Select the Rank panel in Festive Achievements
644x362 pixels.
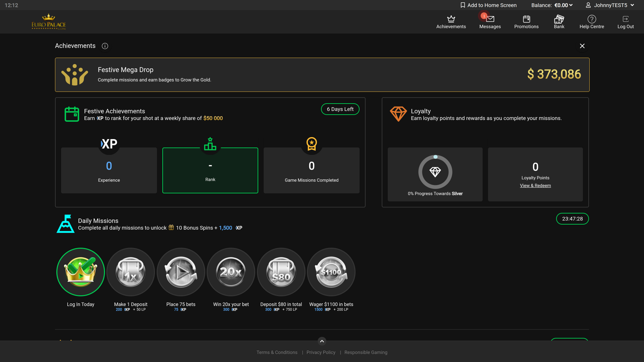pos(210,170)
